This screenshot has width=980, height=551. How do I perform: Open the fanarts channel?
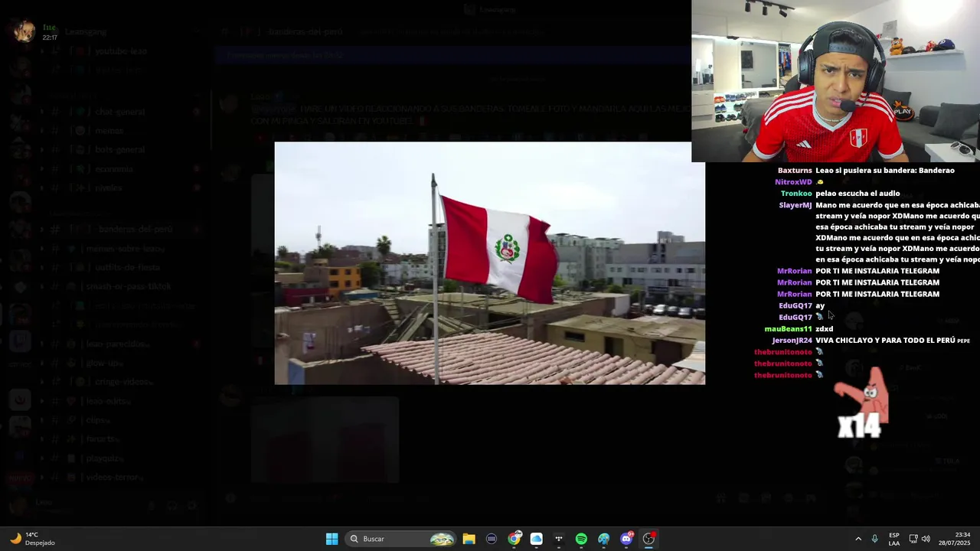point(104,439)
